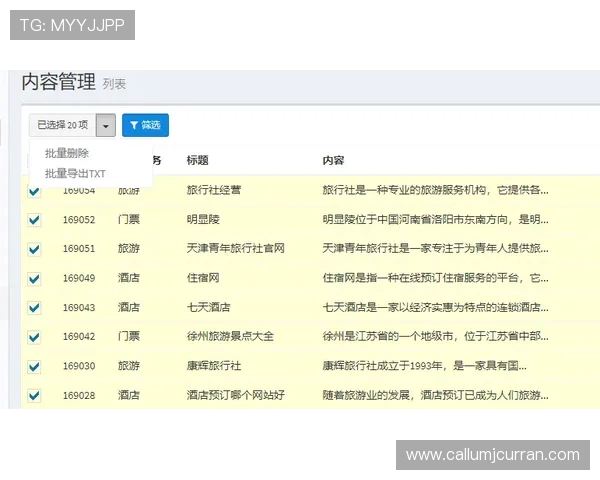Click the 内容 column header

(333, 160)
